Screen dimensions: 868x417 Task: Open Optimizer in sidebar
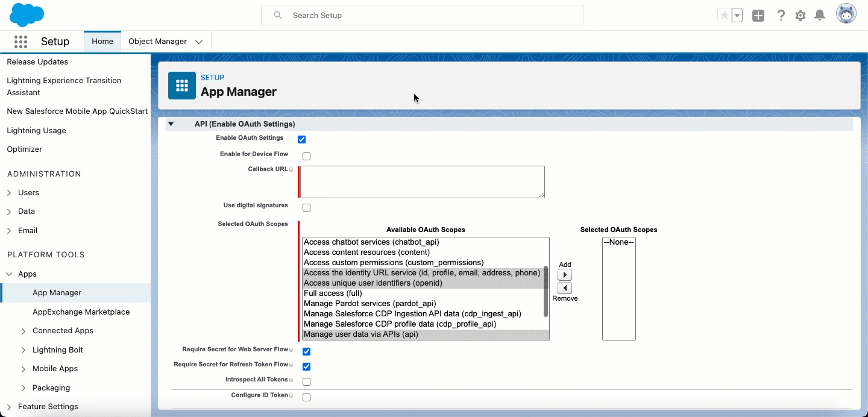pos(25,149)
